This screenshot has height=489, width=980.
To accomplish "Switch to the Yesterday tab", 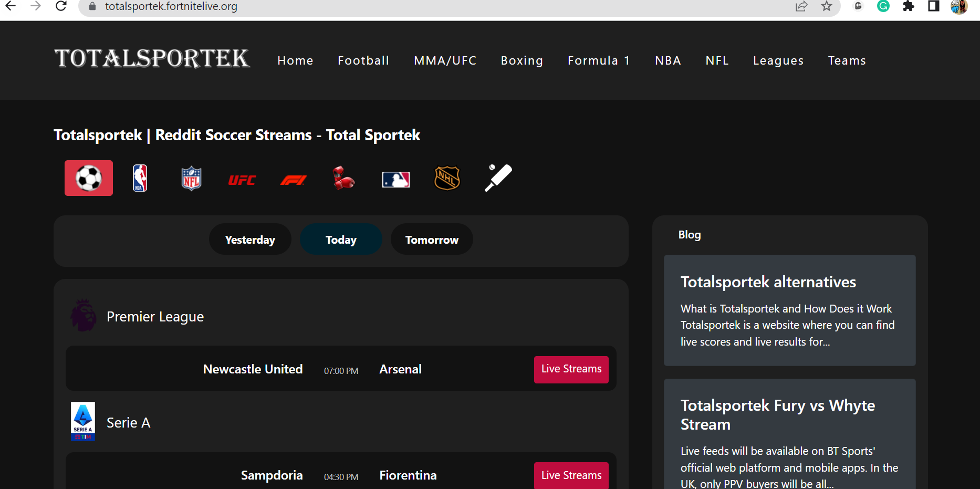I will tap(250, 239).
